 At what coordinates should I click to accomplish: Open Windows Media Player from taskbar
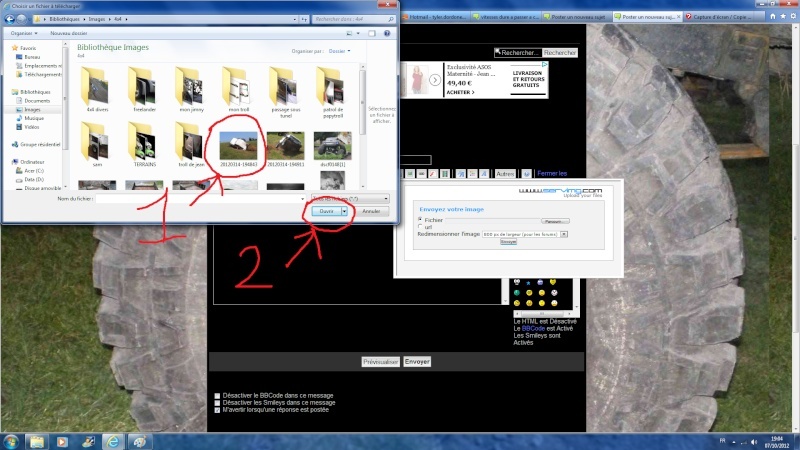click(62, 441)
